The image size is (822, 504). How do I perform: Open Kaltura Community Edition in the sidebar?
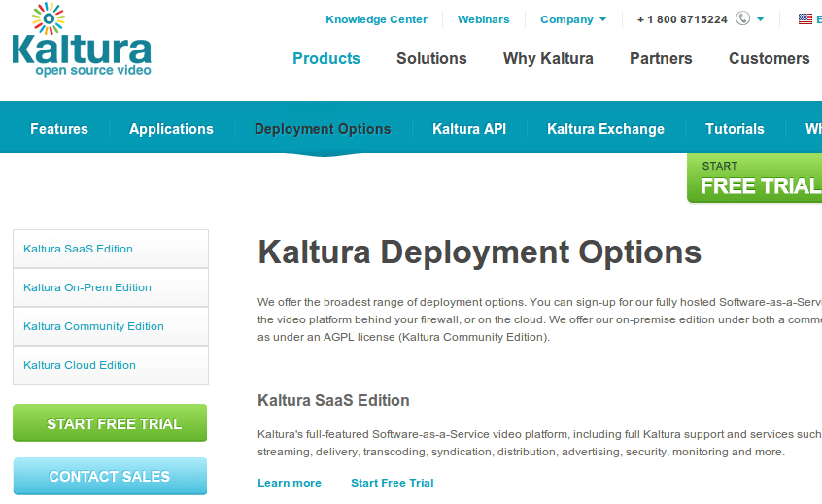point(111,326)
